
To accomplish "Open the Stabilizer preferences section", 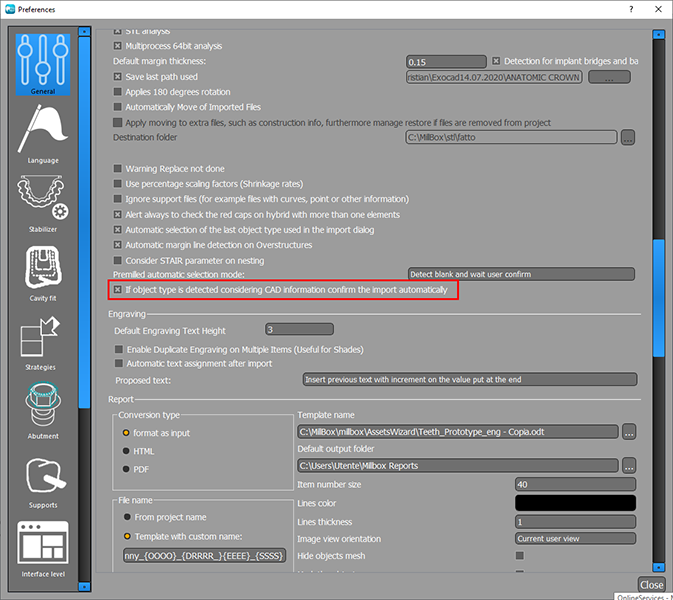I will [43, 203].
